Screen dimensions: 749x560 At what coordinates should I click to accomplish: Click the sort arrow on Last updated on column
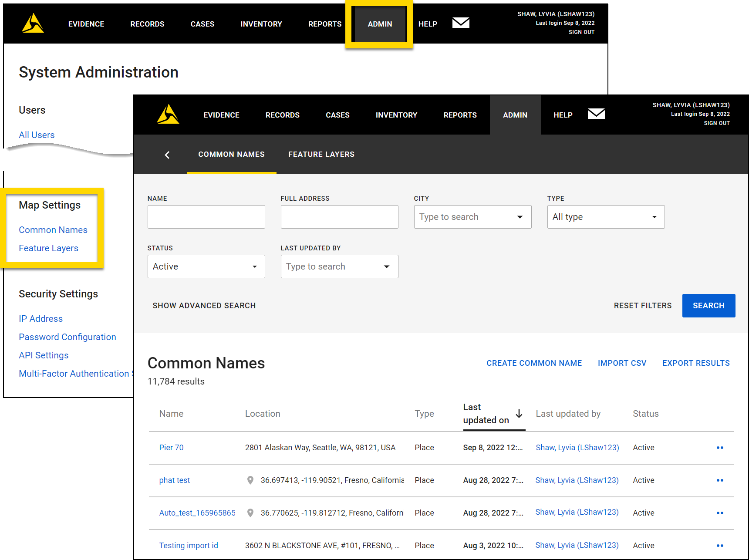click(519, 414)
